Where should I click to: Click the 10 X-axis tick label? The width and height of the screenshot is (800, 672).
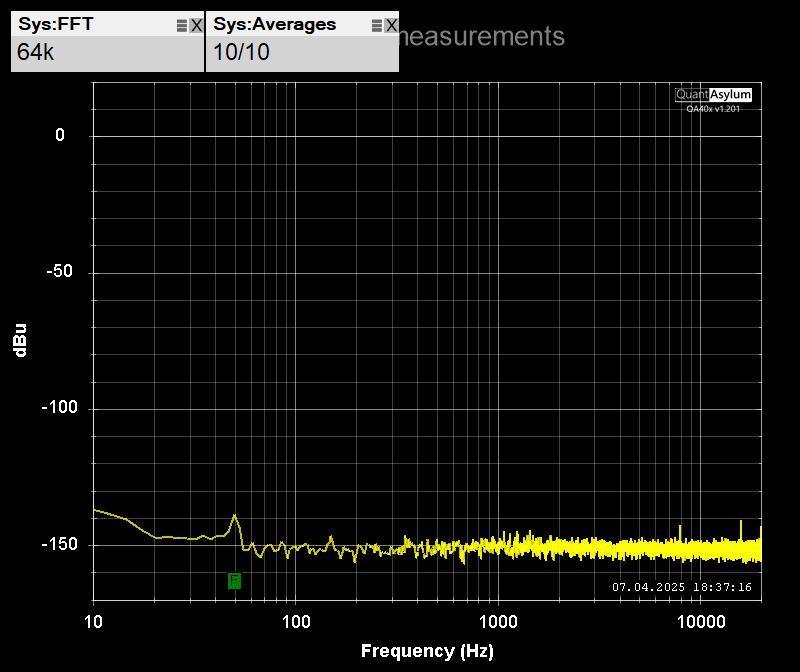point(93,623)
